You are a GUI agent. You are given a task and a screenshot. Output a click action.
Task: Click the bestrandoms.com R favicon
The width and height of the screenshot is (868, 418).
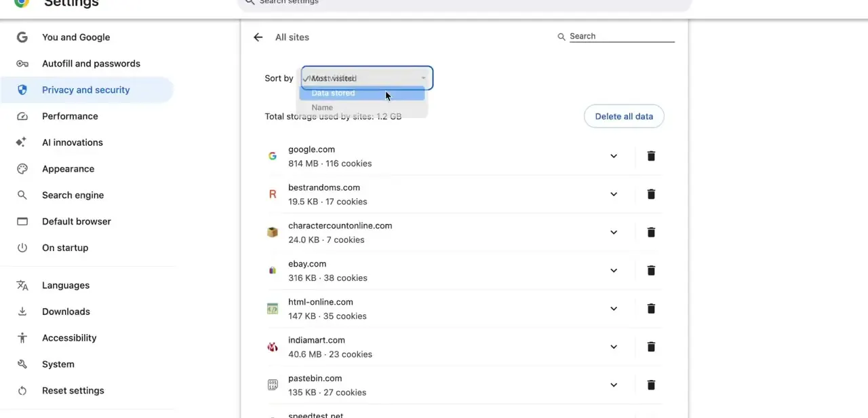point(273,194)
